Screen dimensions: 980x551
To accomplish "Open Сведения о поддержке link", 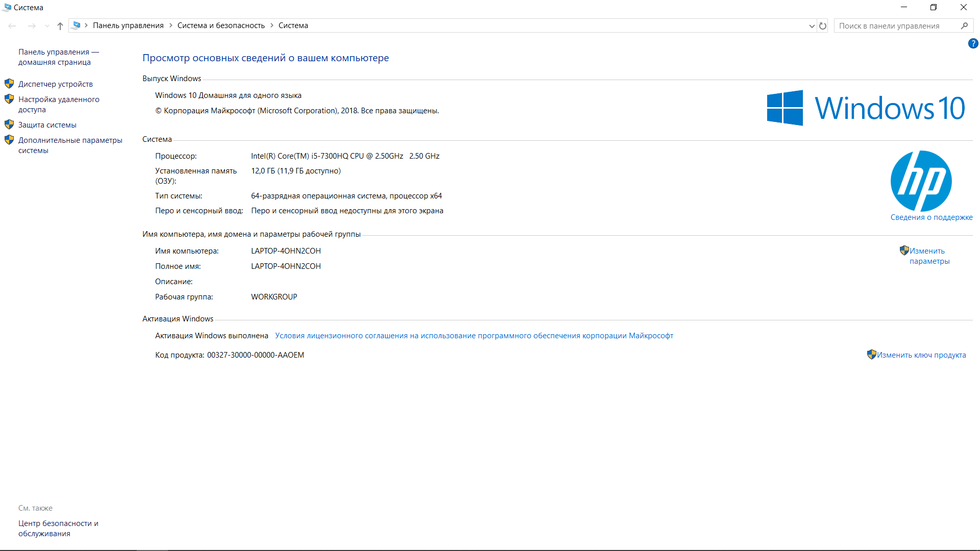I will (932, 217).
